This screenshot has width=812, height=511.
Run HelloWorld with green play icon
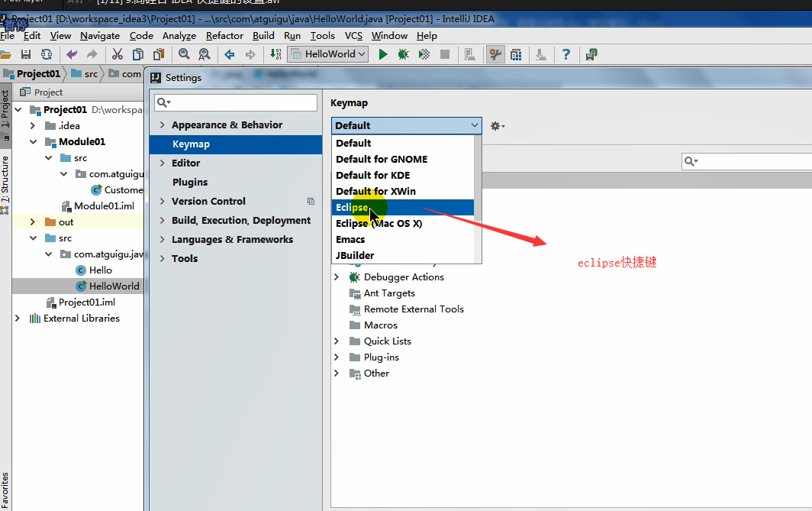(x=382, y=54)
